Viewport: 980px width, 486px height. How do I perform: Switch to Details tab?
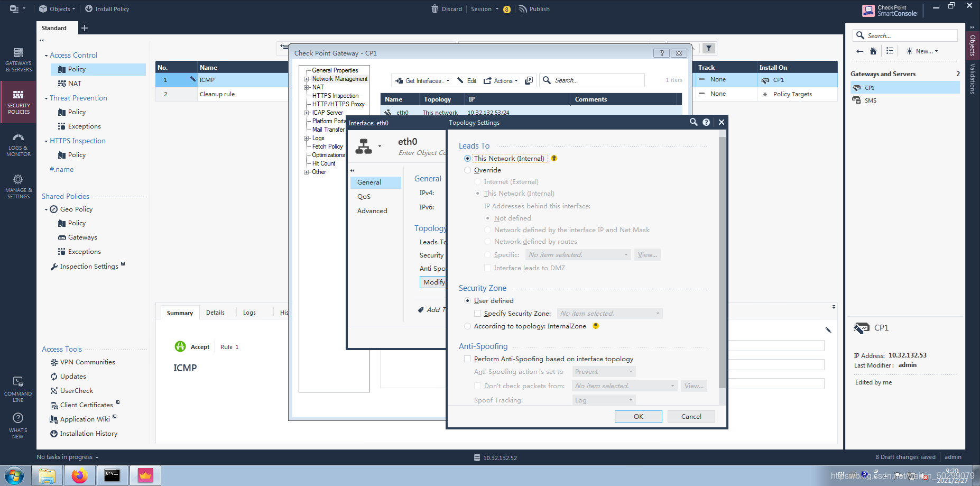[x=215, y=313]
